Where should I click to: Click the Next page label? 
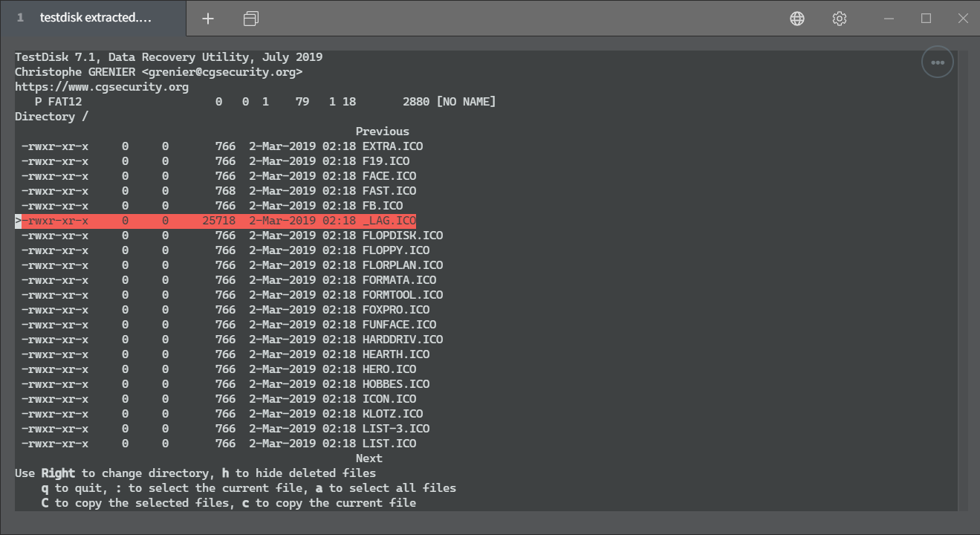pos(369,458)
